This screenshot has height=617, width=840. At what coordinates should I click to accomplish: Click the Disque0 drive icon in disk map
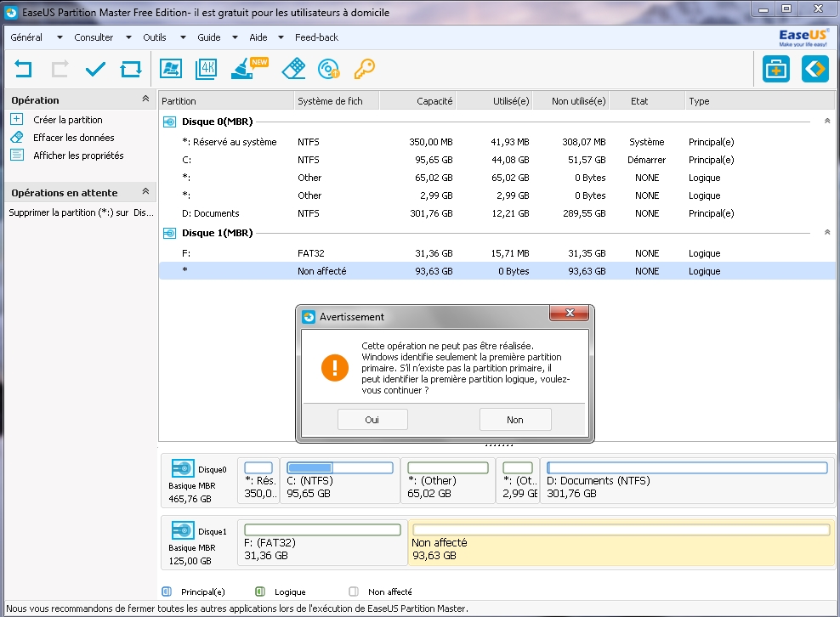(x=183, y=468)
